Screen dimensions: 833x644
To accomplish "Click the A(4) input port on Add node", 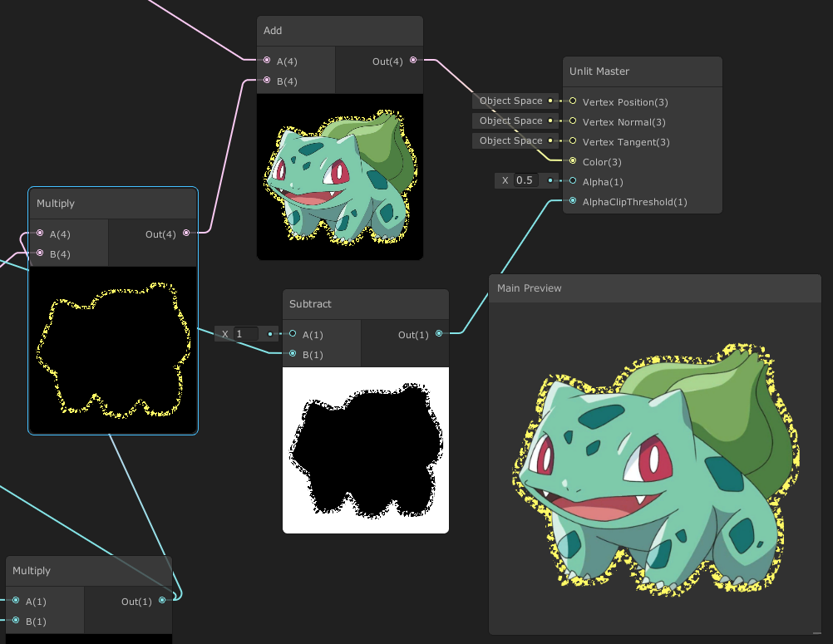I will (x=267, y=61).
